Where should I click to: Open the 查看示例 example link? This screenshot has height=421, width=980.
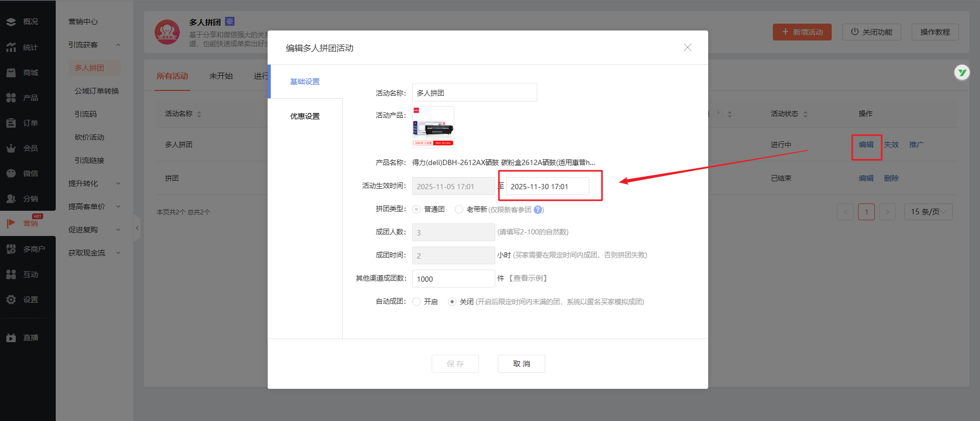[x=528, y=278]
